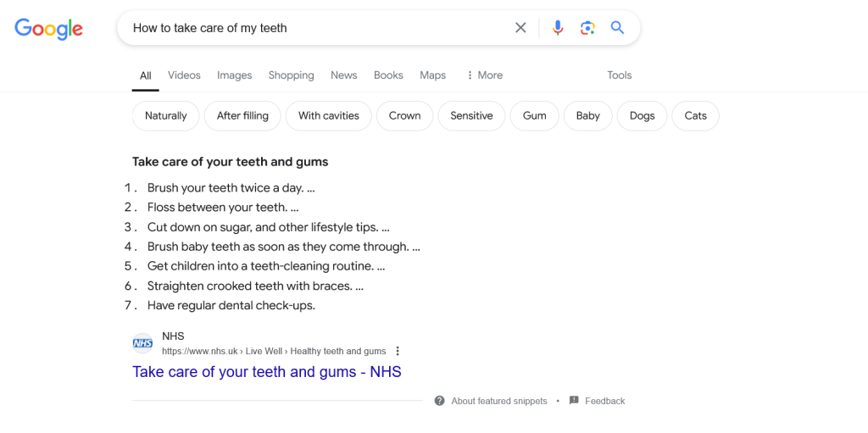Open the three-dot menu beside the NHS result
868x433 pixels.
(397, 351)
